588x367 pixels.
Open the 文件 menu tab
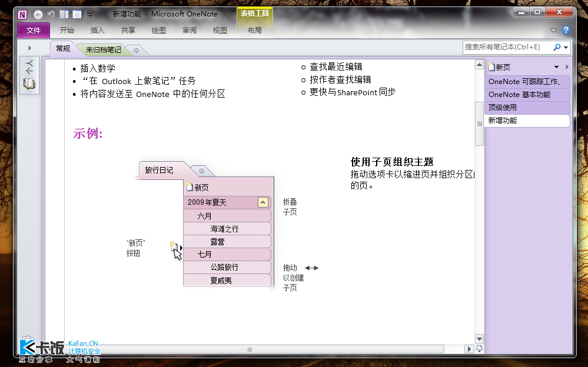coord(34,31)
